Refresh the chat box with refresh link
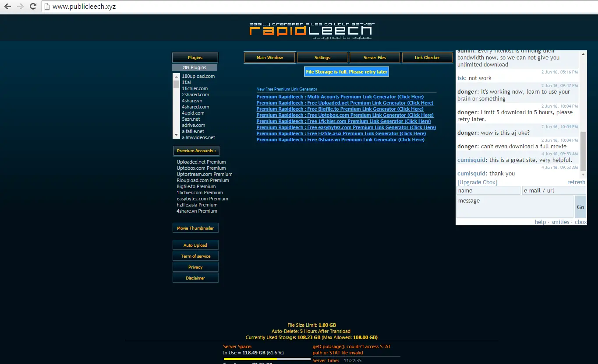598x364 pixels. pyautogui.click(x=576, y=182)
